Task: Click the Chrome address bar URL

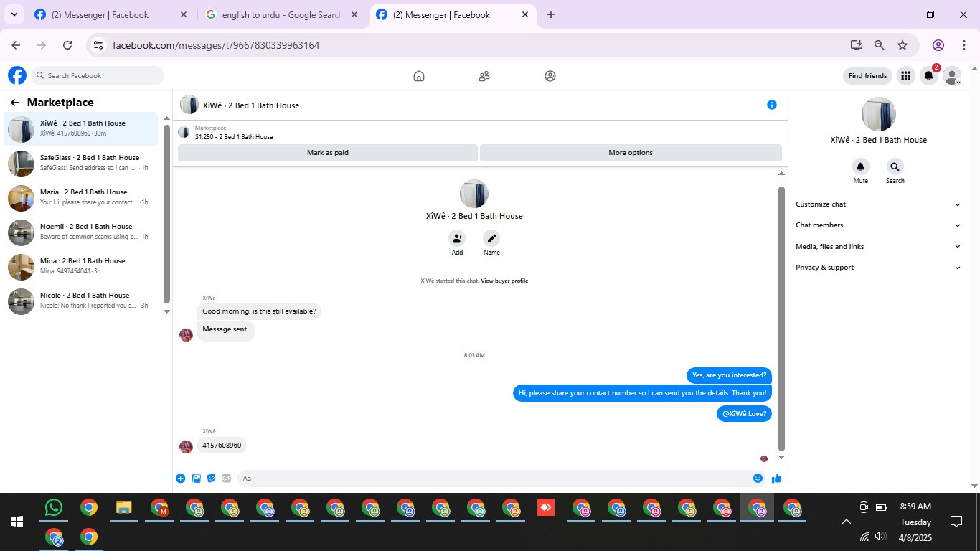Action: [x=216, y=45]
